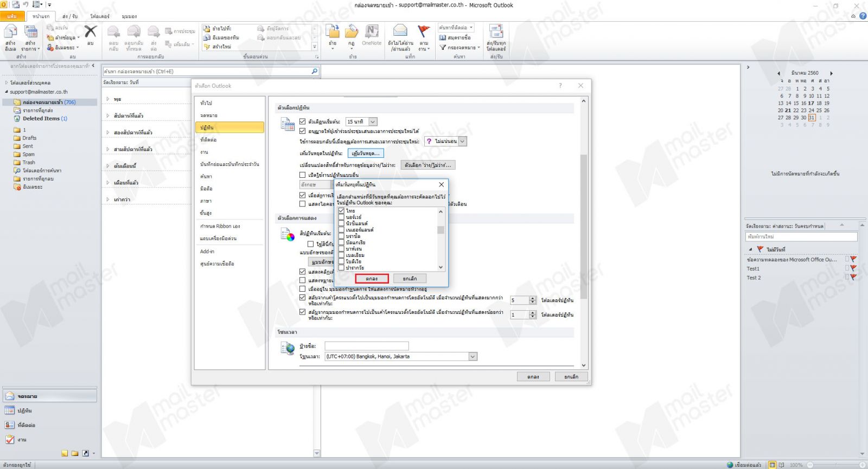
Task: Open the Address Book (สมุดรายชื่อ) icon
Action: pyautogui.click(x=443, y=38)
